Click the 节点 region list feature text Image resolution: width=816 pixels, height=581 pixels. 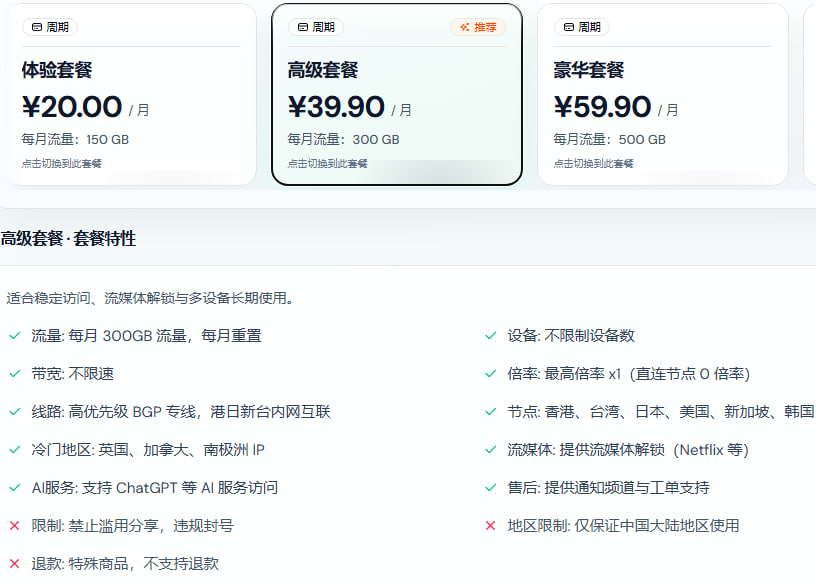[x=660, y=412]
